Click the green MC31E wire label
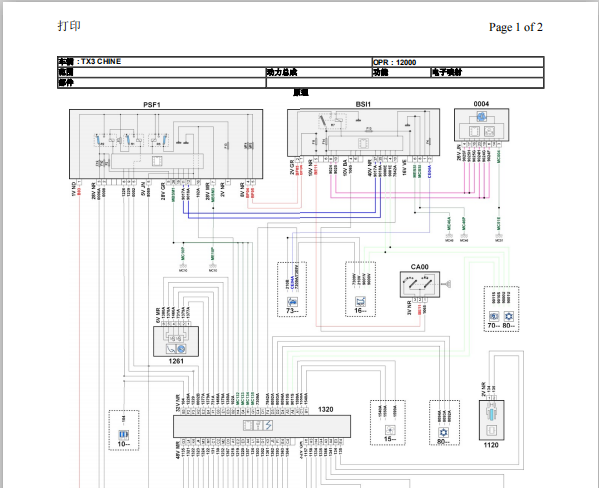This screenshot has width=599, height=488. click(499, 224)
